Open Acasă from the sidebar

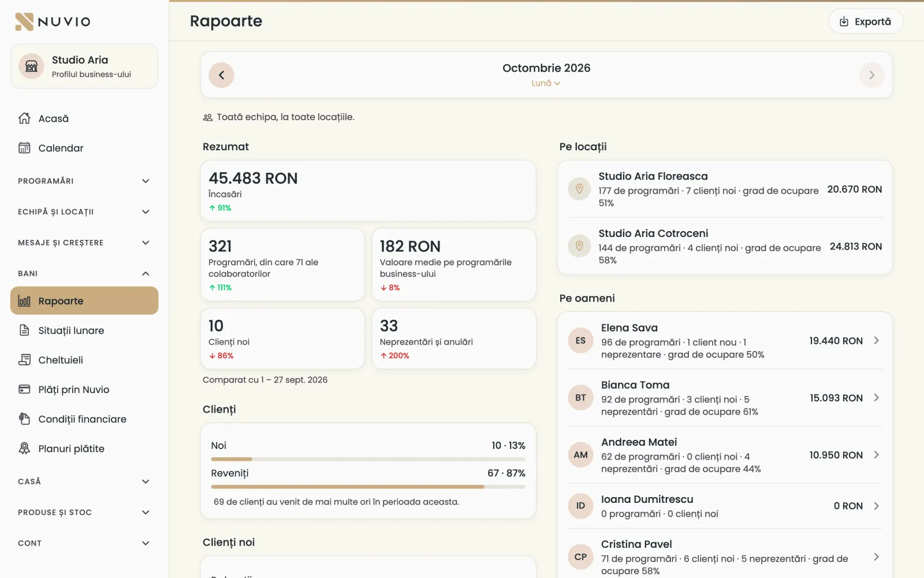pos(84,118)
